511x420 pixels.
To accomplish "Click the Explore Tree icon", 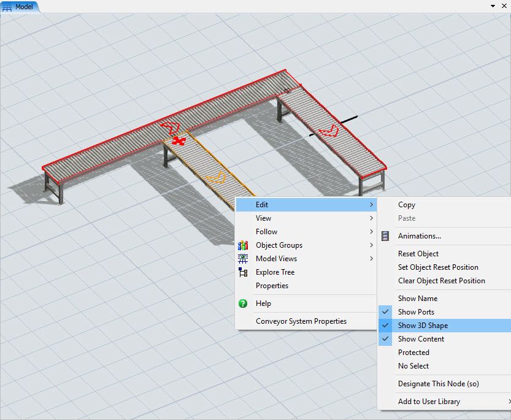I will (243, 272).
